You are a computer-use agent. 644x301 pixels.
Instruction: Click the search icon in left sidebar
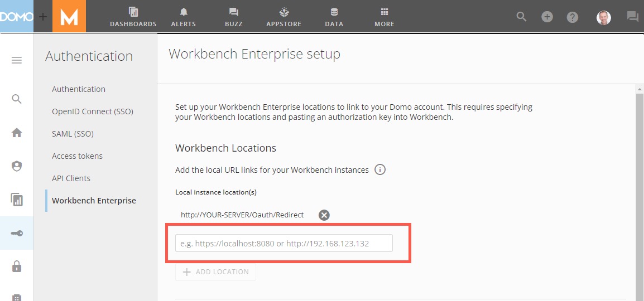point(16,99)
